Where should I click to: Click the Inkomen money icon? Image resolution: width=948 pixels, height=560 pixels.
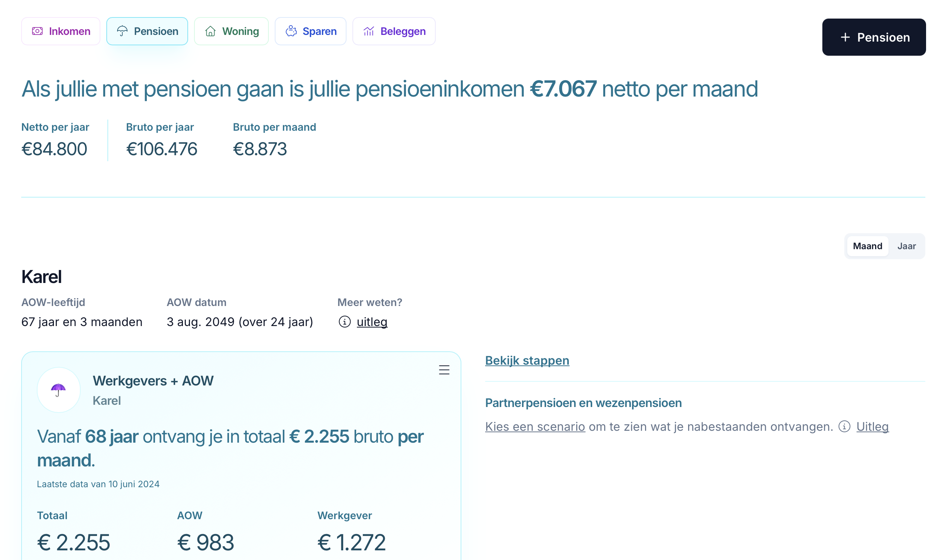(38, 31)
